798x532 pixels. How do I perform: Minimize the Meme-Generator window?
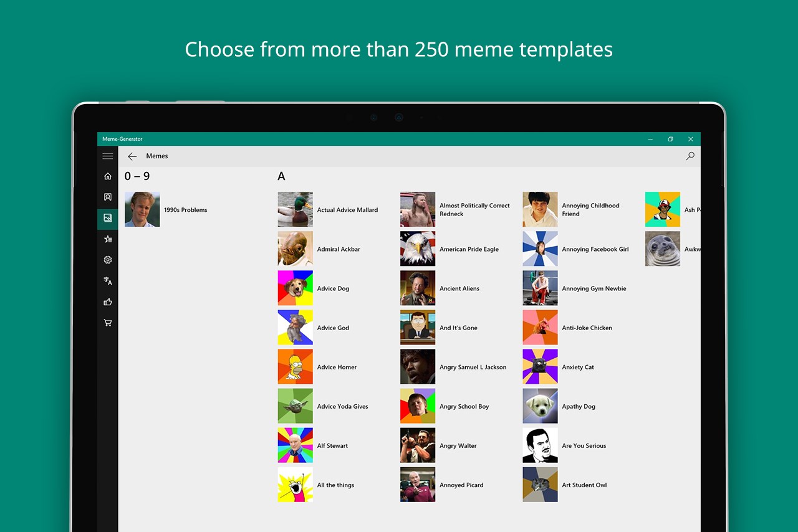point(650,139)
